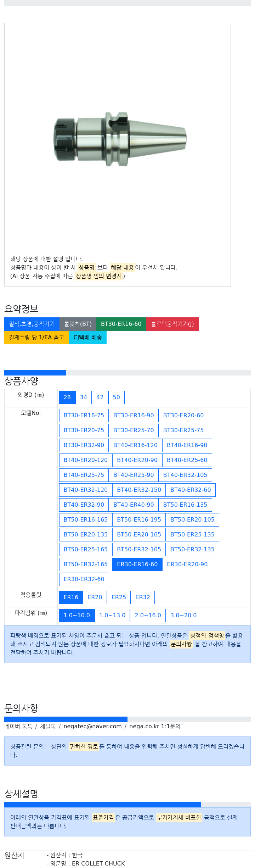Select highlighted model ER30-ER16-60
Screen dimensions: 255x868
click(137, 564)
